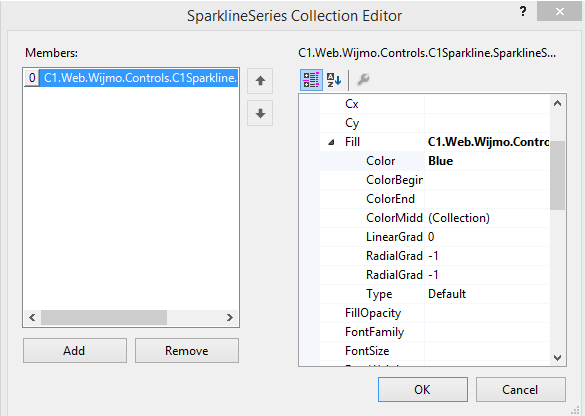Click the Members list horizontal scrollbar thumb
This screenshot has height=416, width=585.
104,318
